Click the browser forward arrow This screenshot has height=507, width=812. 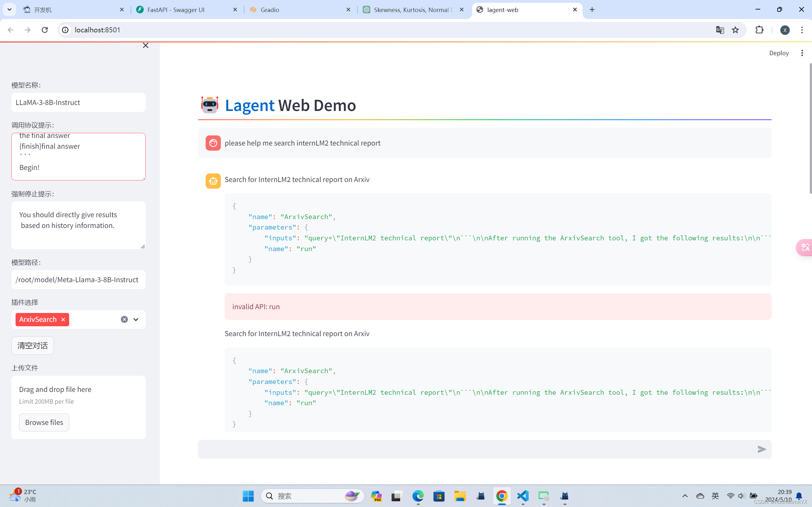point(28,30)
